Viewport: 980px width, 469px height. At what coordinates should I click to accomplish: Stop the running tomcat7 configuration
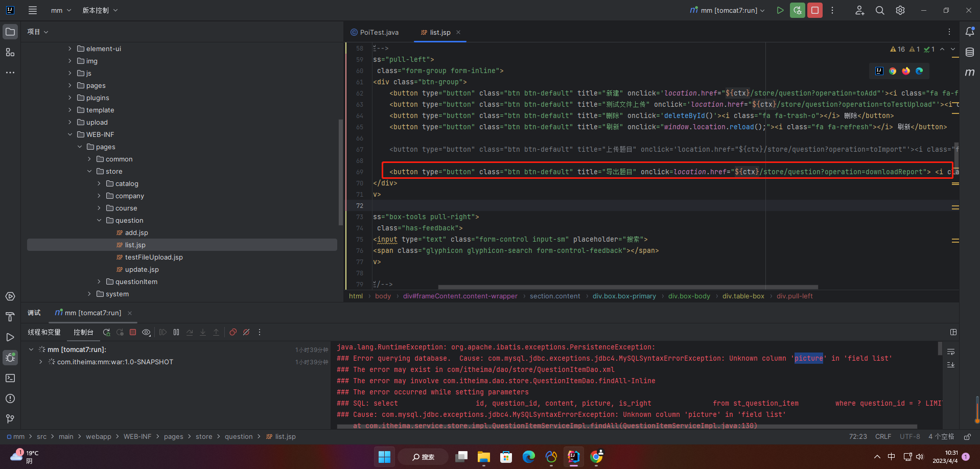tap(814, 10)
